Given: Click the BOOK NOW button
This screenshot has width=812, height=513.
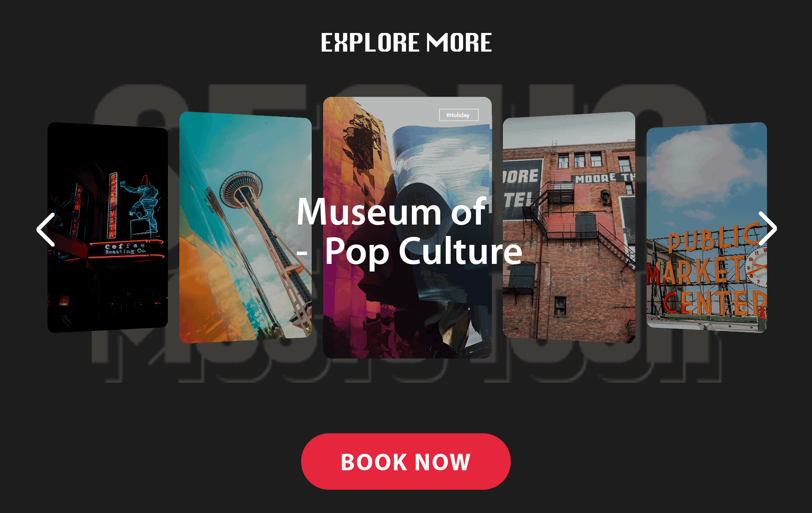Looking at the screenshot, I should pos(406,461).
